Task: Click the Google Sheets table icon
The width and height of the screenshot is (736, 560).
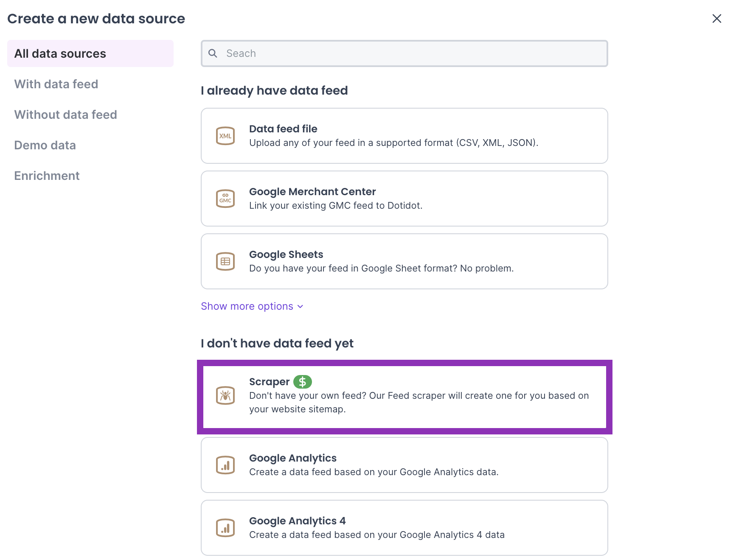Action: click(225, 261)
